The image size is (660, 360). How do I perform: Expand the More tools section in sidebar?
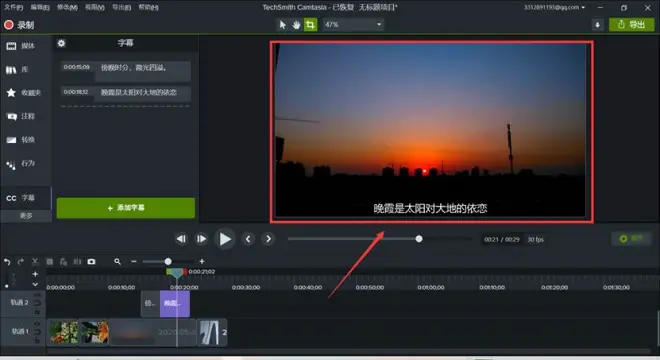tap(26, 216)
